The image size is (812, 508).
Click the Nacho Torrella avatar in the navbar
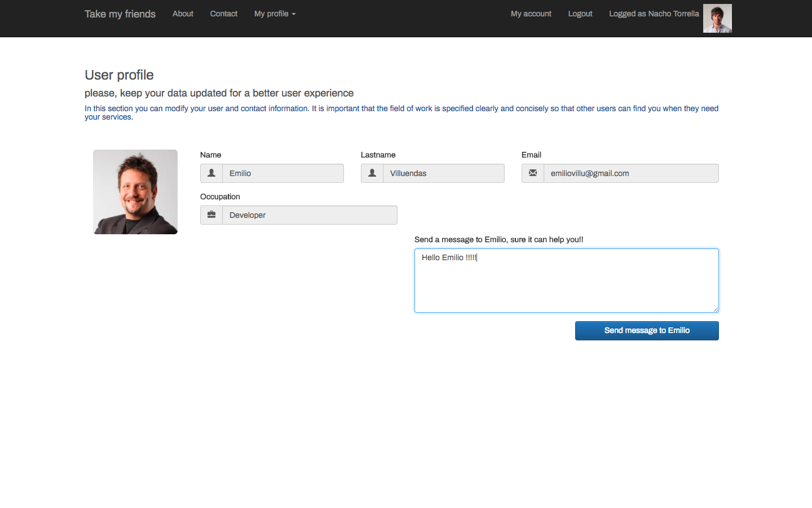click(717, 18)
